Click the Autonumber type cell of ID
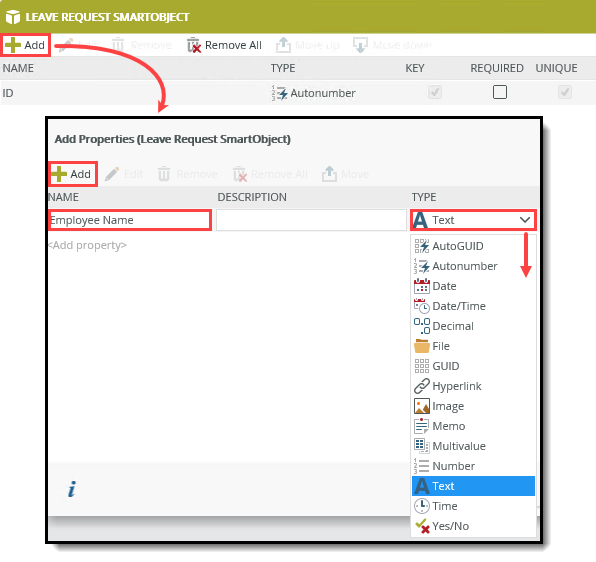This screenshot has height=562, width=596. pyautogui.click(x=314, y=93)
